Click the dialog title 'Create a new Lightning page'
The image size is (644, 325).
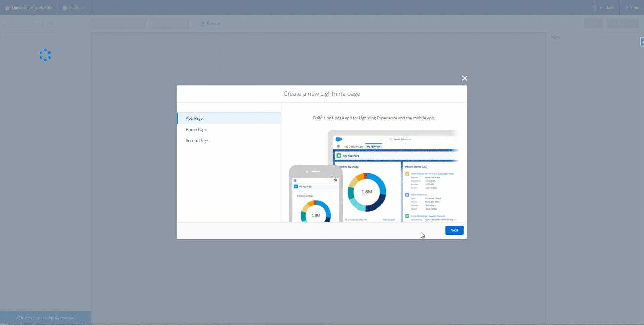coord(322,94)
